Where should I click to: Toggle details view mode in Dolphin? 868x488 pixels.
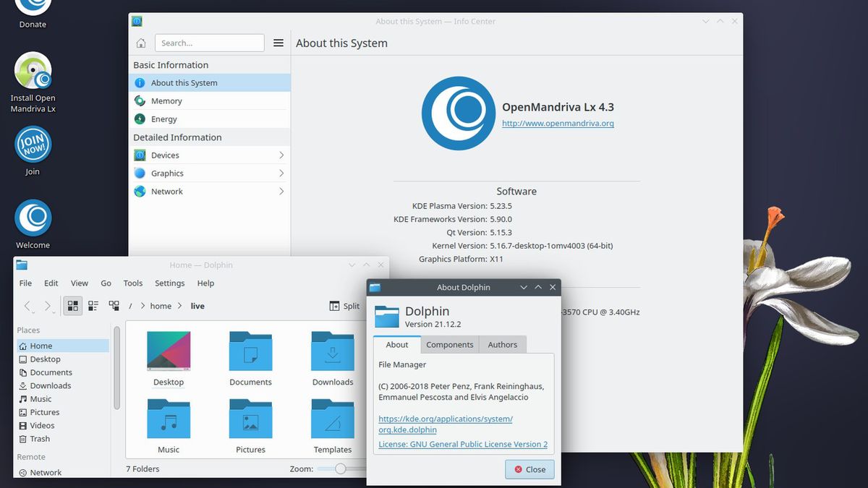(x=114, y=306)
